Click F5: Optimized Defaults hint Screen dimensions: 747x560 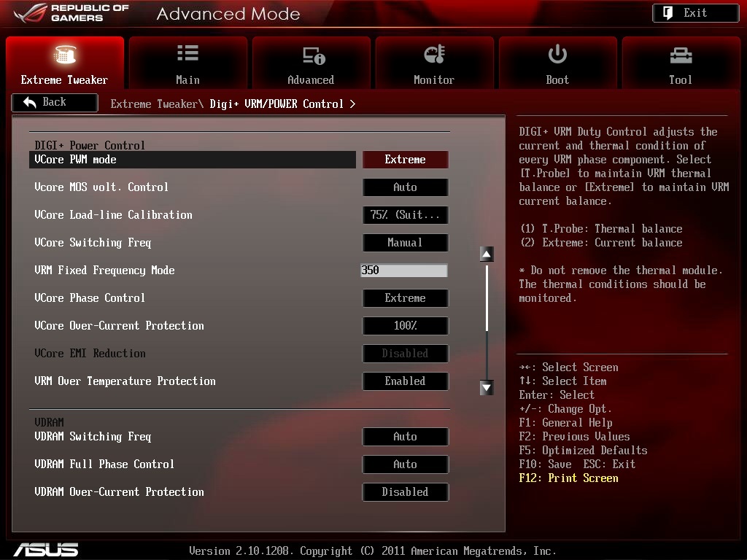pyautogui.click(x=583, y=451)
